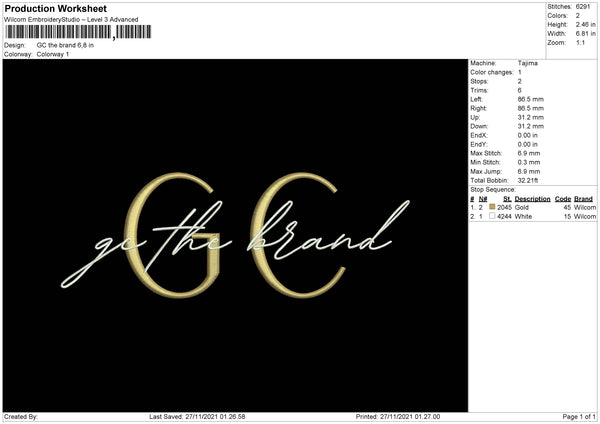Click the Total Bobbin value '32.21ft'
600x424 pixels.
pyautogui.click(x=528, y=180)
